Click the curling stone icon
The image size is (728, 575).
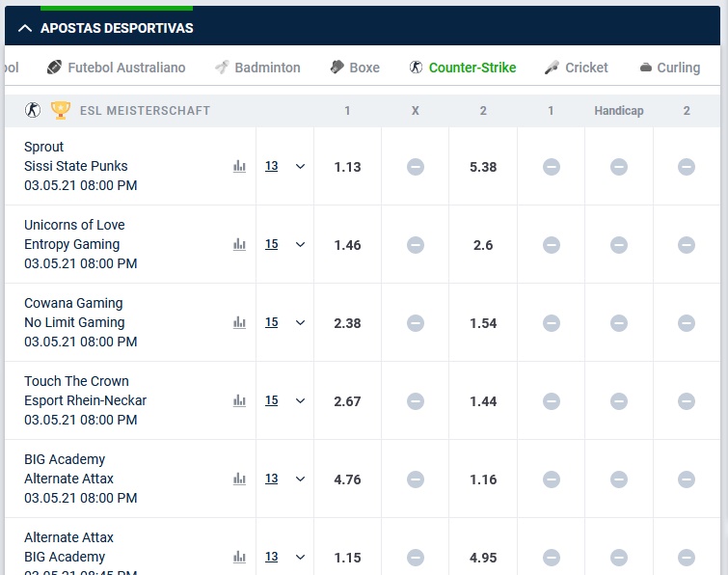(646, 68)
